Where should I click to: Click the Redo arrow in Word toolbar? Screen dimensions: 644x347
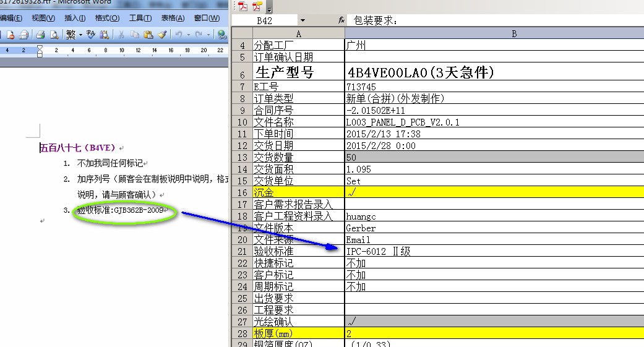199,35
